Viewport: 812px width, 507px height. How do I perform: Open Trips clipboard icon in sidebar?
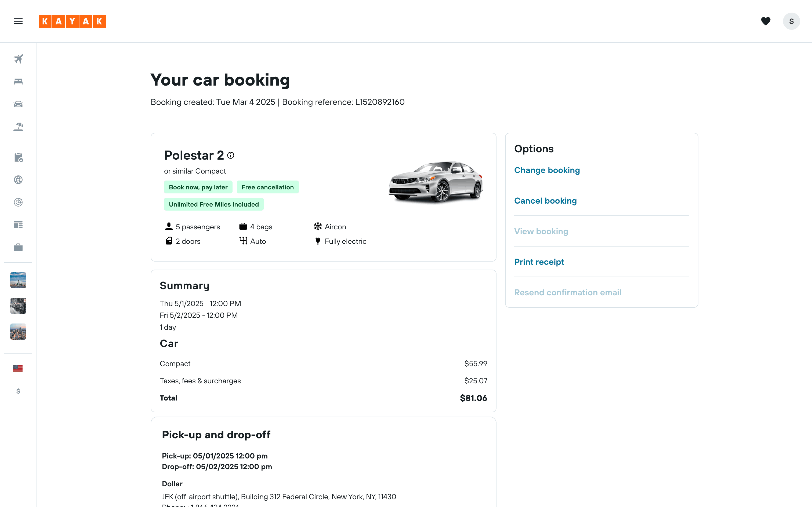[x=18, y=157]
